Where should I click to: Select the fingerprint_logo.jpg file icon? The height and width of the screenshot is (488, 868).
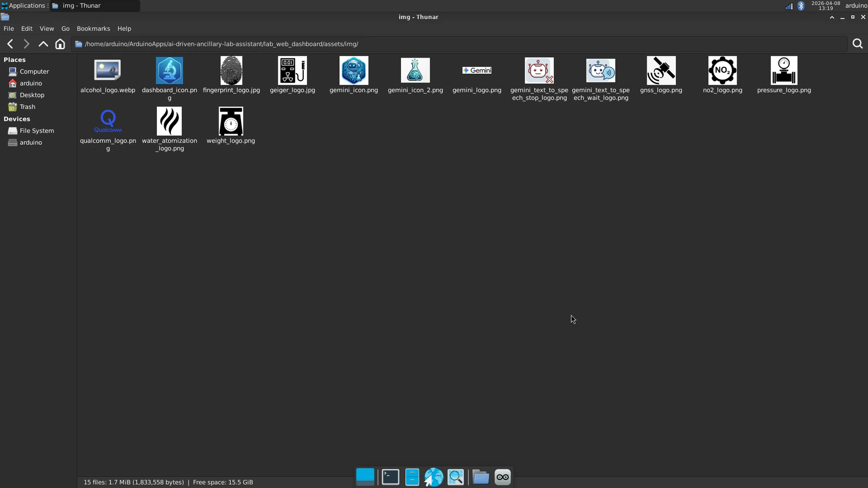pyautogui.click(x=231, y=70)
